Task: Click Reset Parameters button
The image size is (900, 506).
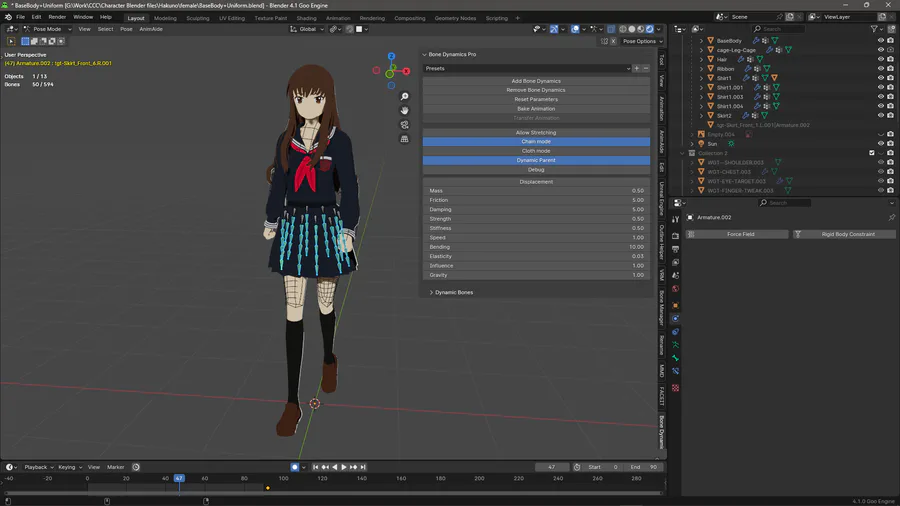Action: (x=536, y=99)
